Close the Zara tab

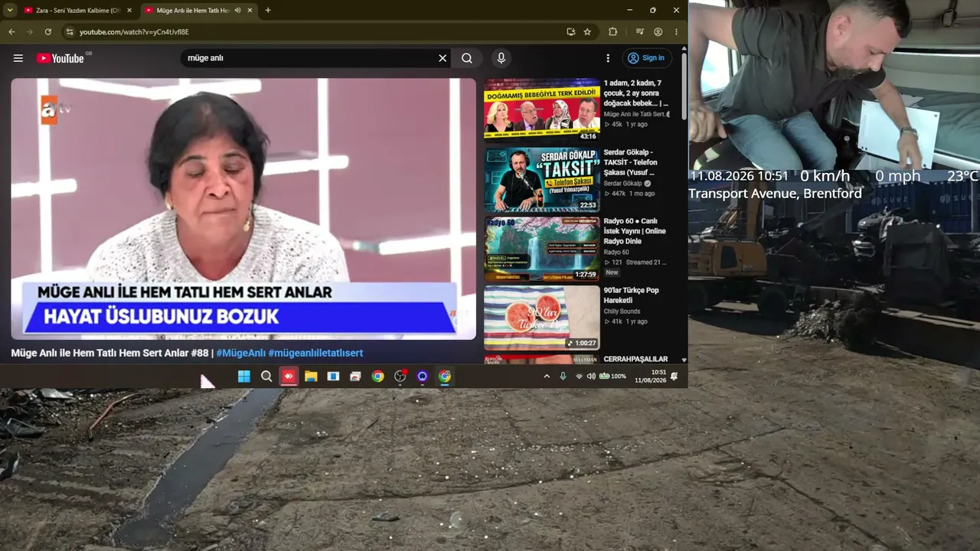pyautogui.click(x=129, y=11)
